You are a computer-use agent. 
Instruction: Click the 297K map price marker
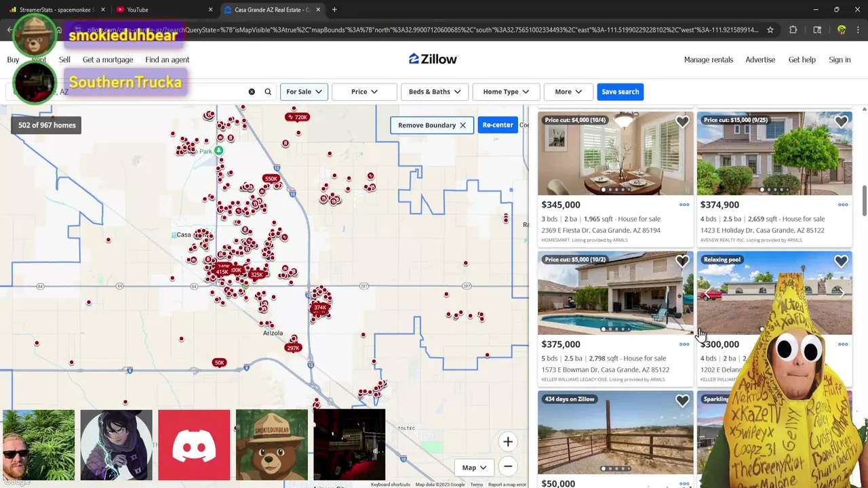(293, 348)
